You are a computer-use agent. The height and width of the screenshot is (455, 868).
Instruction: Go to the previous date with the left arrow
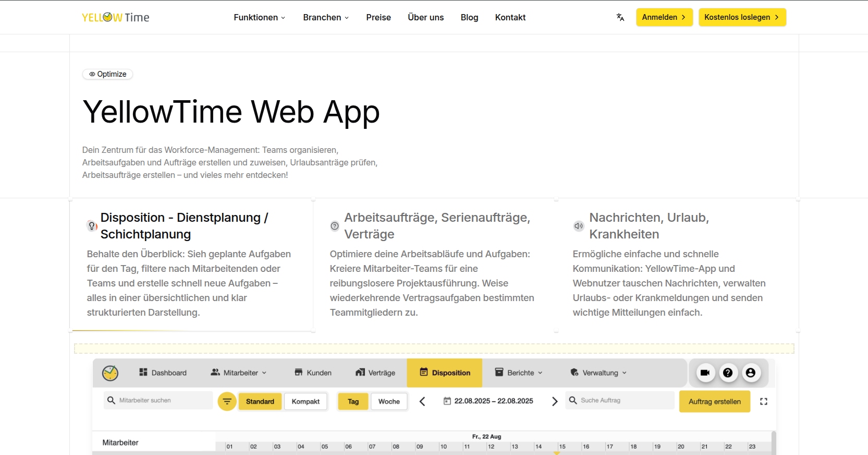pyautogui.click(x=422, y=401)
